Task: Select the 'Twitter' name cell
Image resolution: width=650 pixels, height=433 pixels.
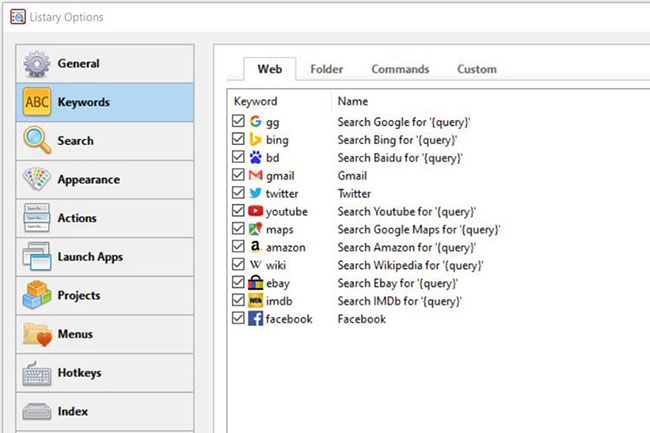Action: (354, 194)
